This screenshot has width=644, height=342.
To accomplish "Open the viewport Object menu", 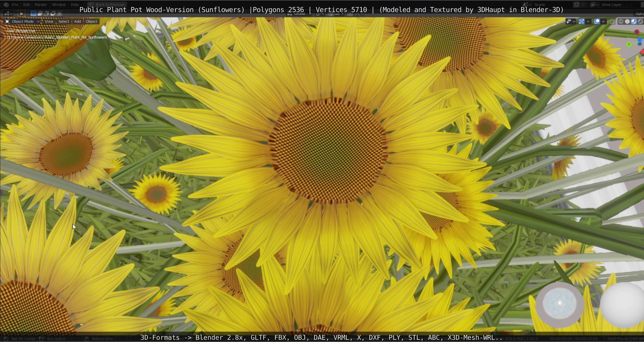I will [x=92, y=21].
